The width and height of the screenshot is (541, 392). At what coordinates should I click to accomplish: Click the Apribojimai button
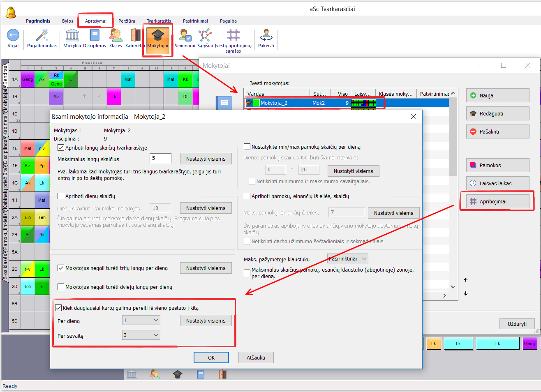pos(497,201)
